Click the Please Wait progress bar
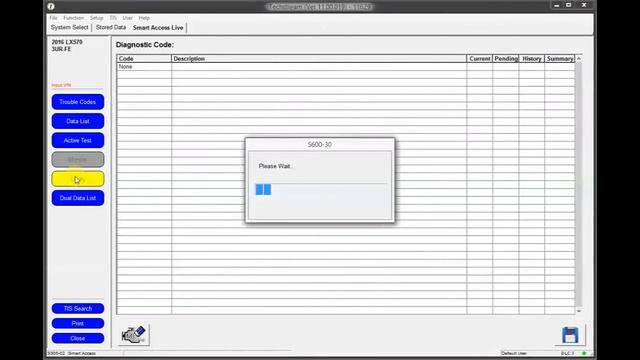 point(321,189)
